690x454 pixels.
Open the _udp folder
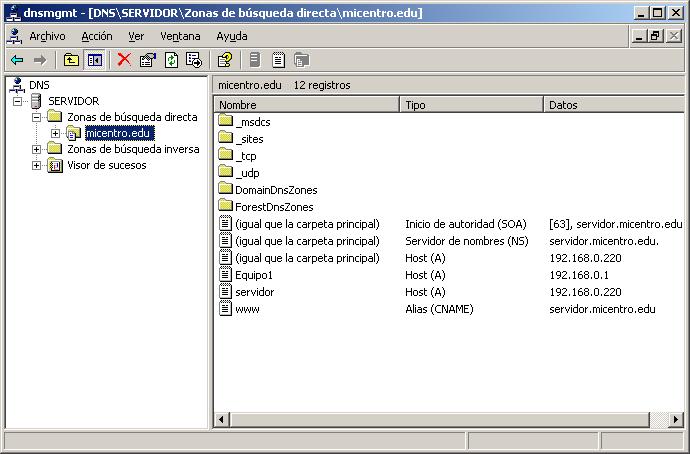coord(239,172)
